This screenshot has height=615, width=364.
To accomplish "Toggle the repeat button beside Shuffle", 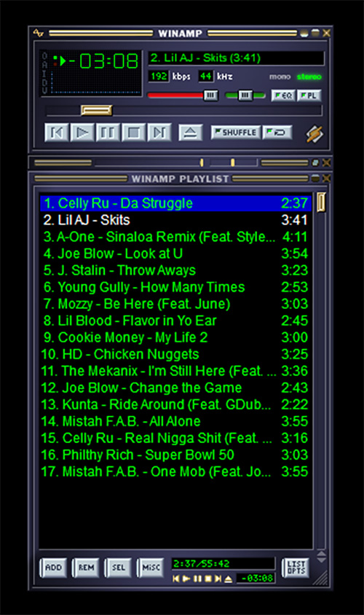I will (278, 132).
